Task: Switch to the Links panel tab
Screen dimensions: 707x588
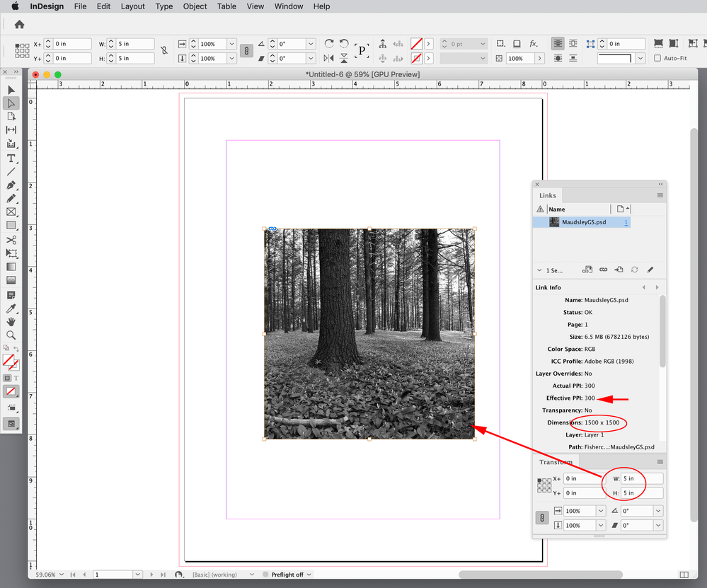Action: point(548,195)
